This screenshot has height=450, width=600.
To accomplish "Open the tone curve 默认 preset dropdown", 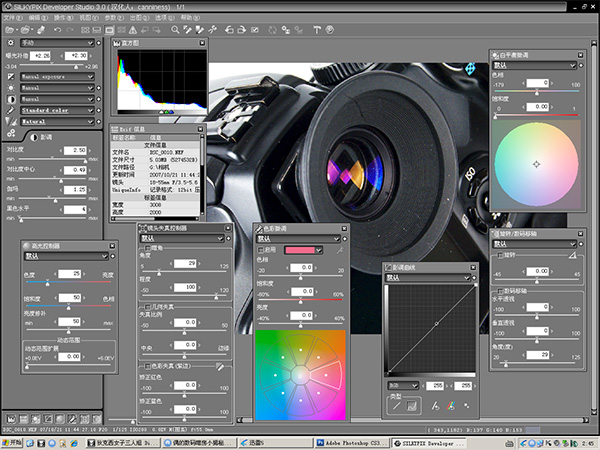I will coord(427,277).
